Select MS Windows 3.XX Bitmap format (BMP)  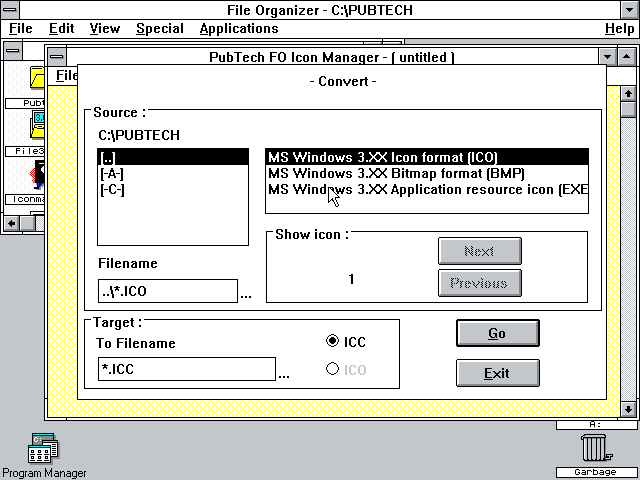[427, 173]
